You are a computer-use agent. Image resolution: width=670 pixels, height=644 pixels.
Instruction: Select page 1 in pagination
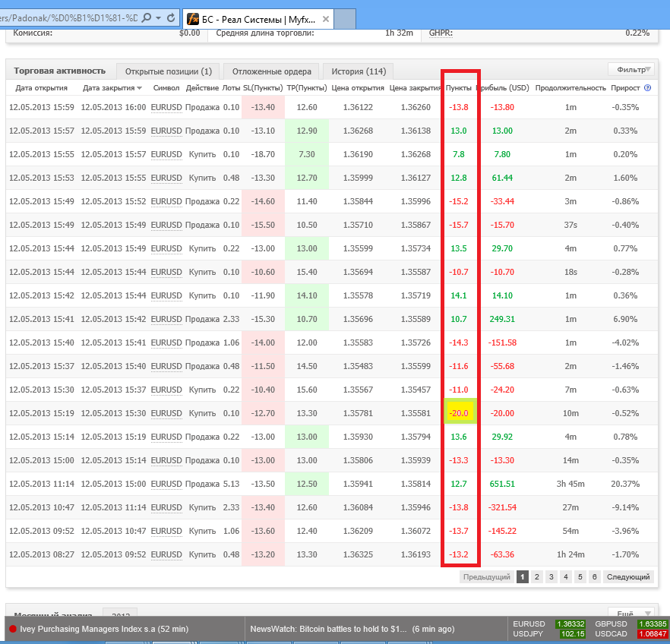point(522,577)
